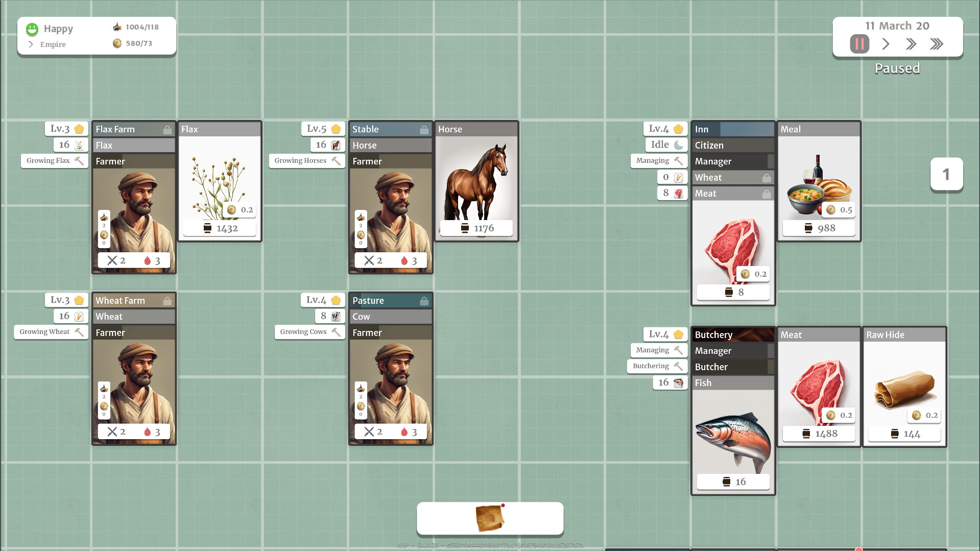Click the Pasture Cow row
Image resolution: width=980 pixels, height=551 pixels.
(391, 317)
